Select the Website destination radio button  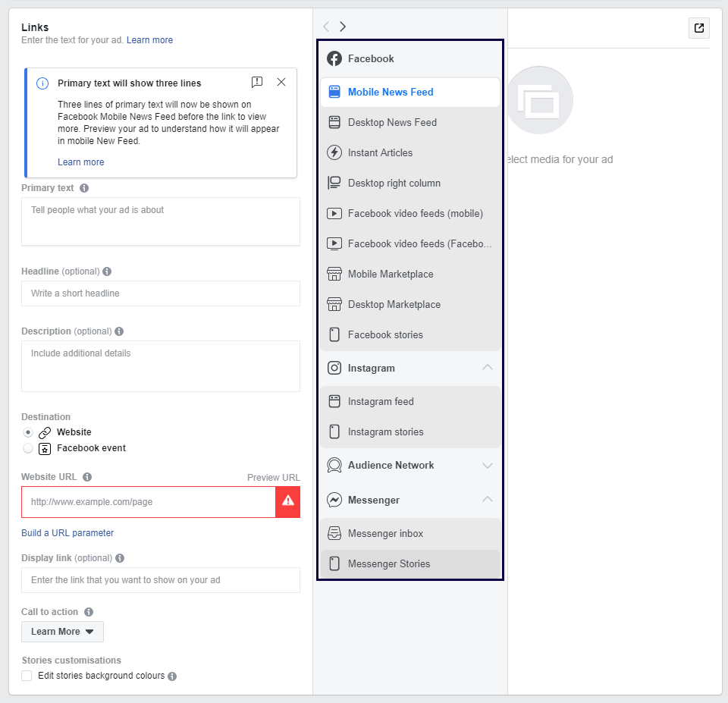[28, 432]
